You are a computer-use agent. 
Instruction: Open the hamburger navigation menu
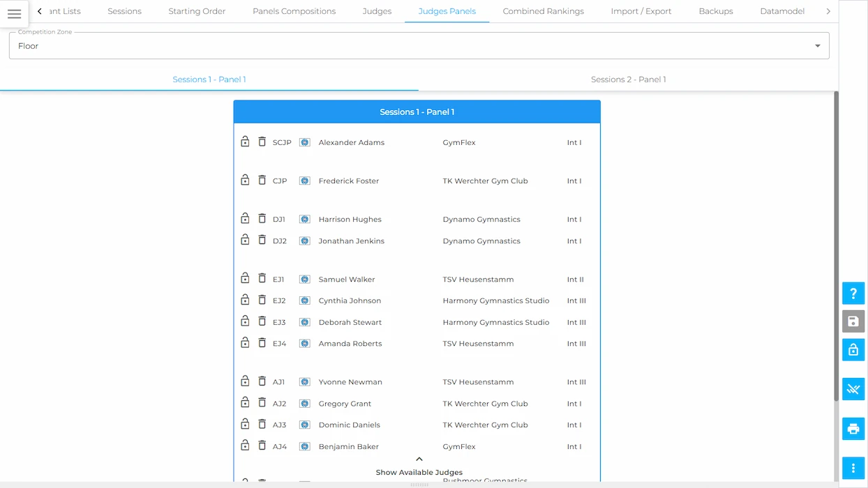coord(14,14)
